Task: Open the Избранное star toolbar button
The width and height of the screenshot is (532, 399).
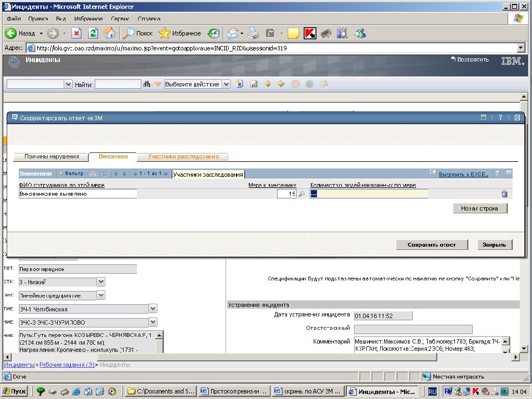Action: coord(180,33)
